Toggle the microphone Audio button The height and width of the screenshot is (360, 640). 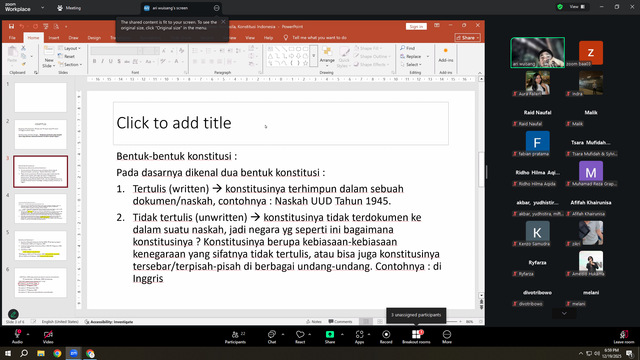click(17, 337)
